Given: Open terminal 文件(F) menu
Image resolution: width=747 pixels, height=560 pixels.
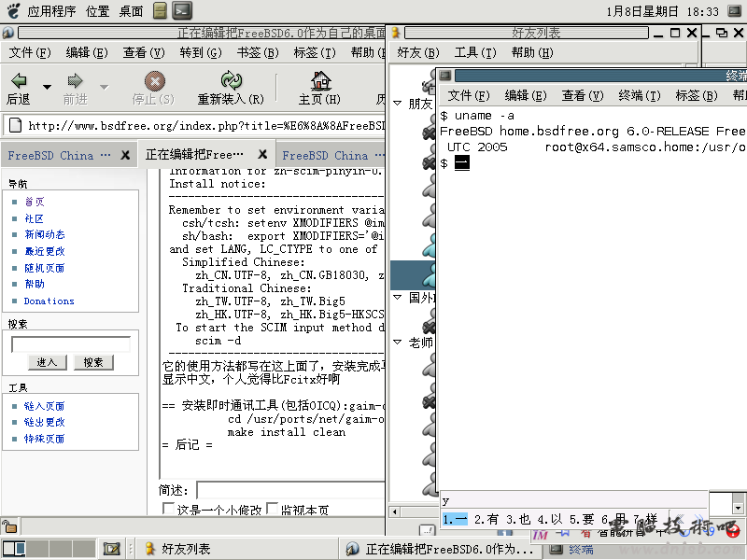Looking at the screenshot, I should [469, 95].
